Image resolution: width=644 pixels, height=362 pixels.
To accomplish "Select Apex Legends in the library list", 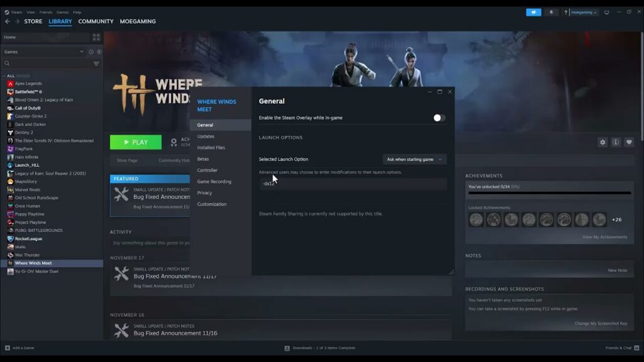I will click(28, 84).
